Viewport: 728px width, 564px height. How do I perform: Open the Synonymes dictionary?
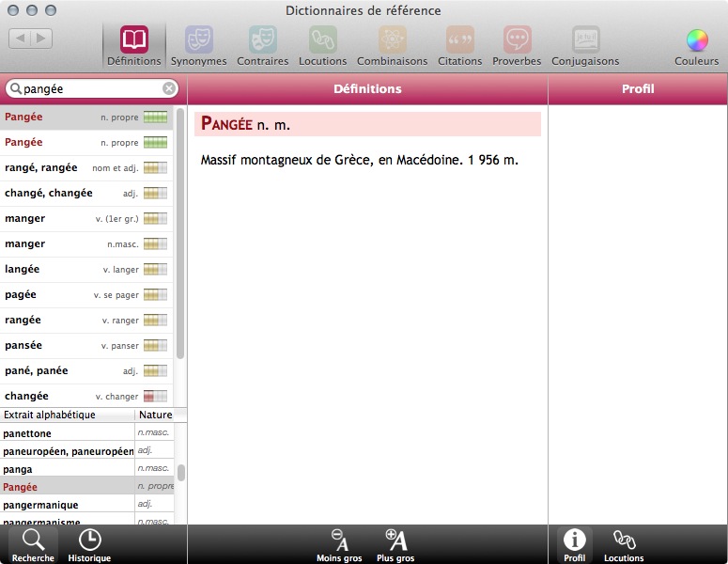(198, 45)
